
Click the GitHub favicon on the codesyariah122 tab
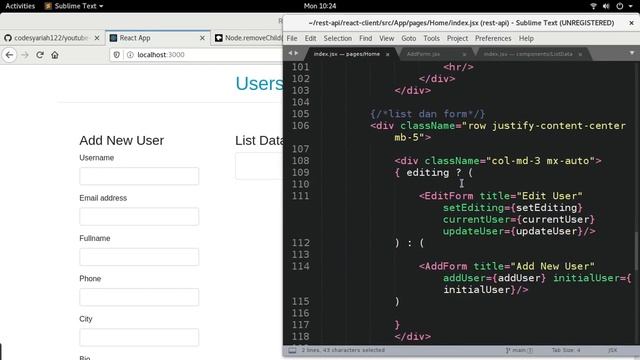(x=8, y=38)
